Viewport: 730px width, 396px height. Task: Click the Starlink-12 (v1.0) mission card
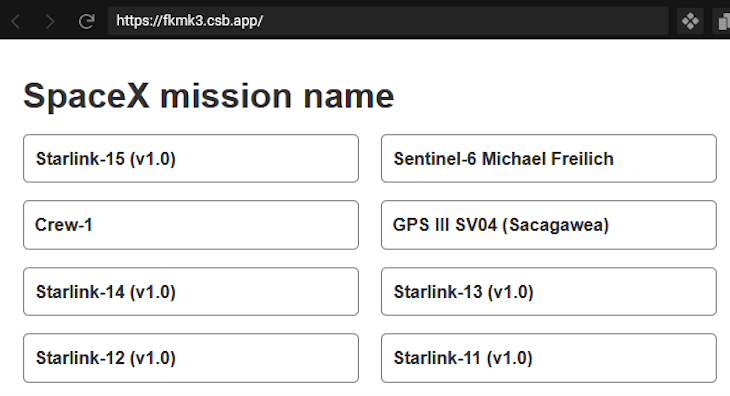tap(191, 358)
